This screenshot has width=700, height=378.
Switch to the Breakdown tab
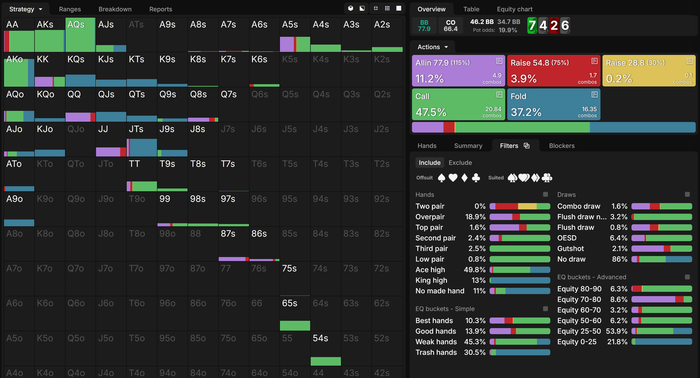[115, 9]
